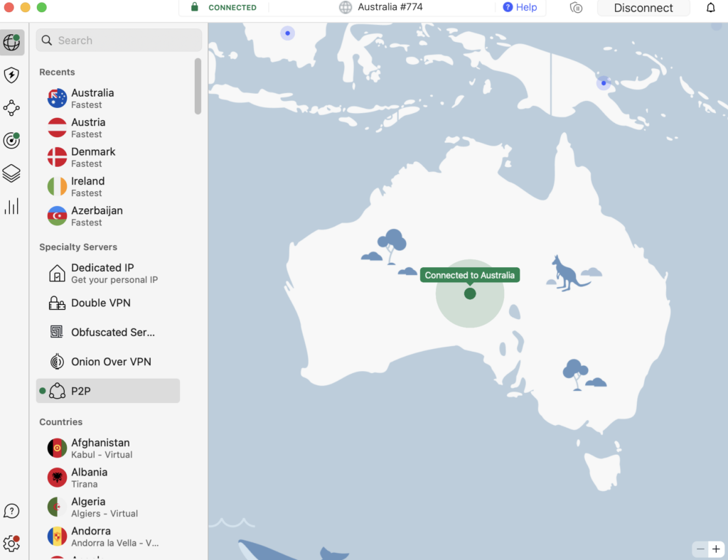This screenshot has width=728, height=560.
Task: Open settings gear icon in sidebar
Action: coord(11,543)
